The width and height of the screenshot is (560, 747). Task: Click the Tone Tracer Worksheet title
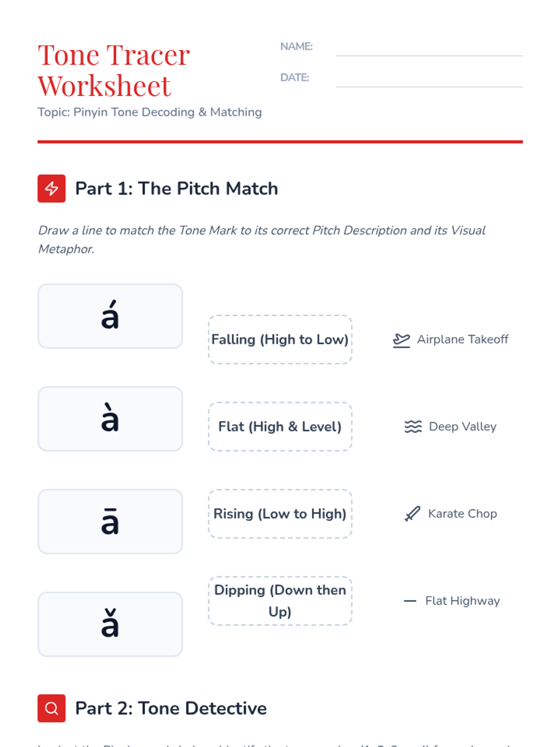point(114,70)
